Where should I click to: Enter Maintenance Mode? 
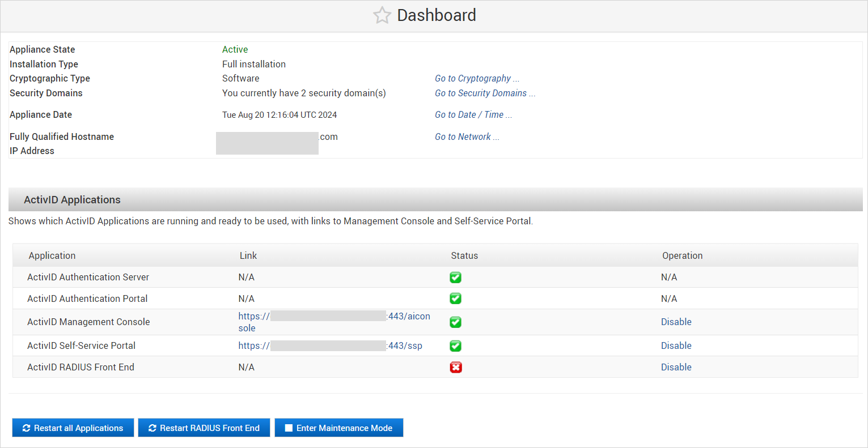(x=338, y=428)
